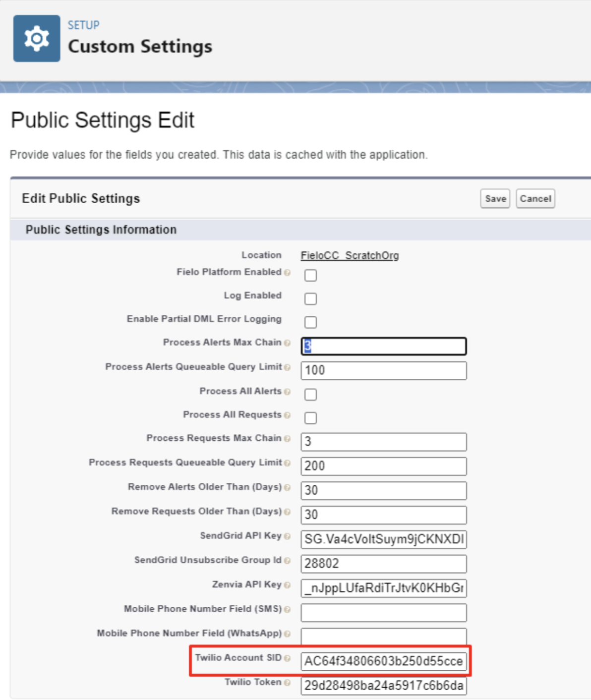Save the public settings
Screen dimensions: 591x700
495,199
